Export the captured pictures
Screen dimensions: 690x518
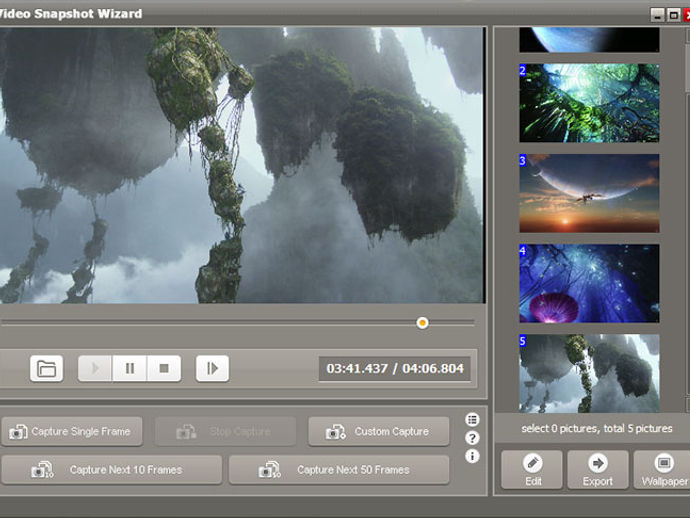598,470
